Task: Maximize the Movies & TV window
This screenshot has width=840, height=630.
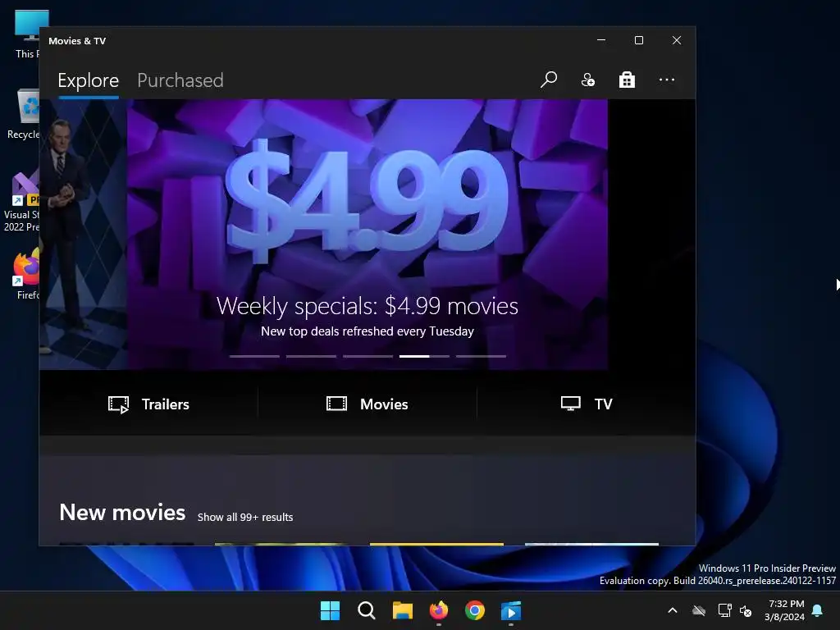Action: pos(638,40)
